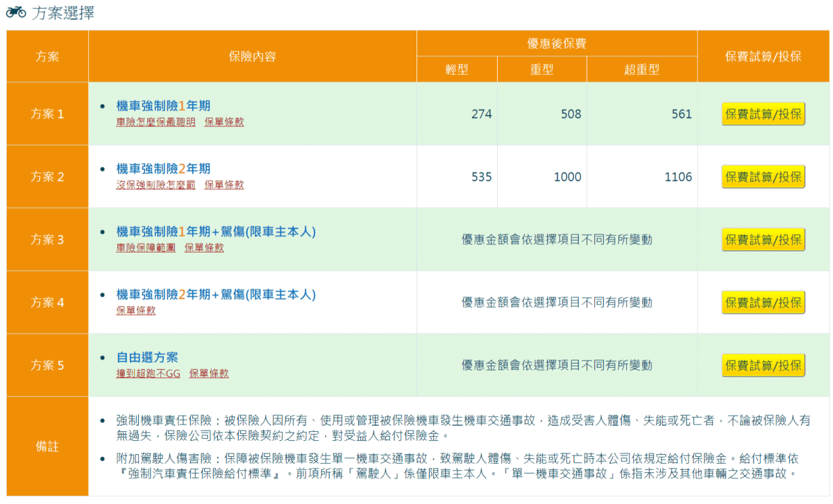Open 保單條款 link in 方案 3 row

point(204,247)
